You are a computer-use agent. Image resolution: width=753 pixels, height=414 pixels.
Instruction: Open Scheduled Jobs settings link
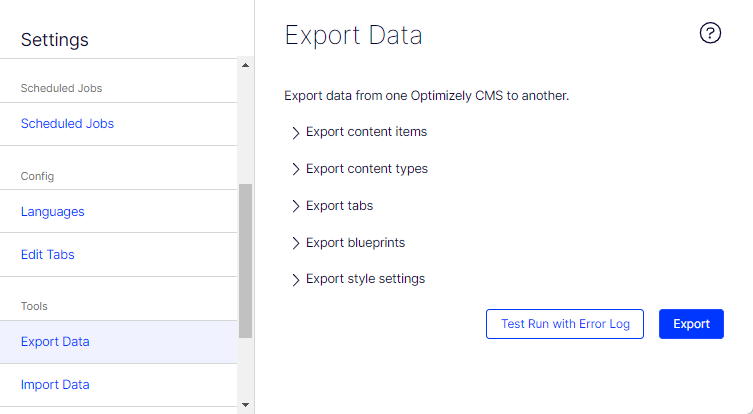pos(67,124)
